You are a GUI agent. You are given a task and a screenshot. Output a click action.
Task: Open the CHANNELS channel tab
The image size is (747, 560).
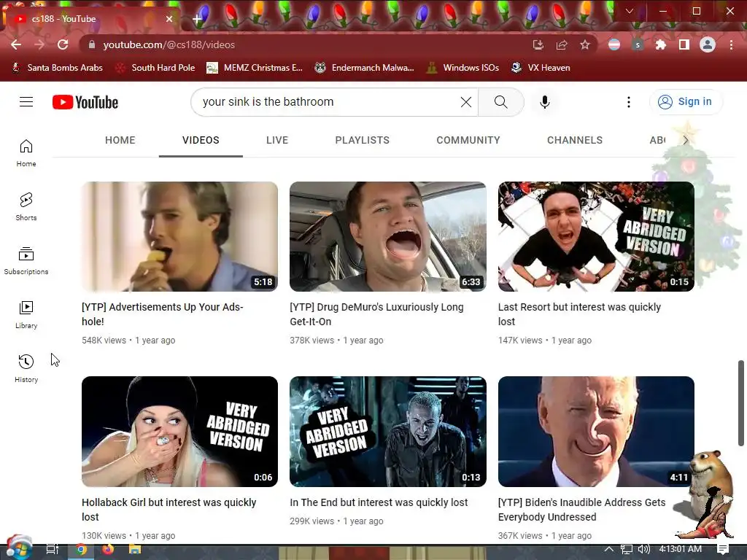coord(575,140)
